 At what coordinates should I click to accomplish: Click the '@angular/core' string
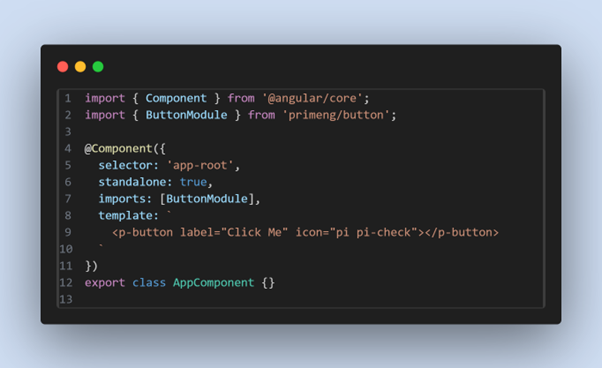(313, 98)
